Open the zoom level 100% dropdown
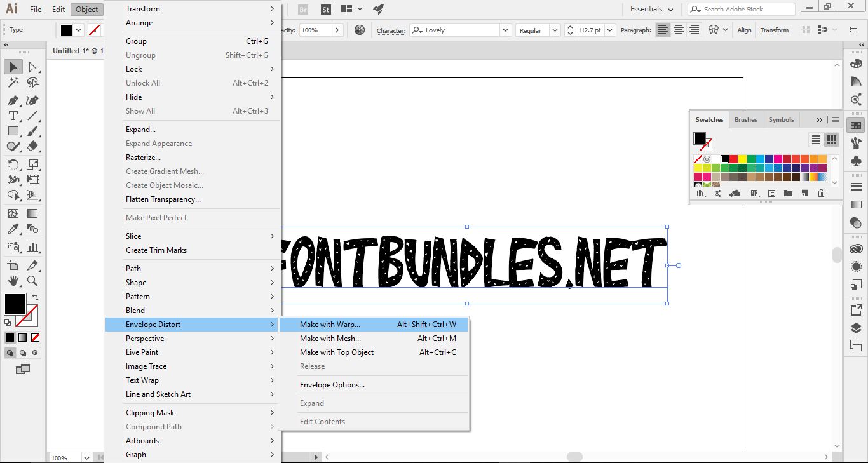Image resolution: width=868 pixels, height=463 pixels. [x=86, y=457]
